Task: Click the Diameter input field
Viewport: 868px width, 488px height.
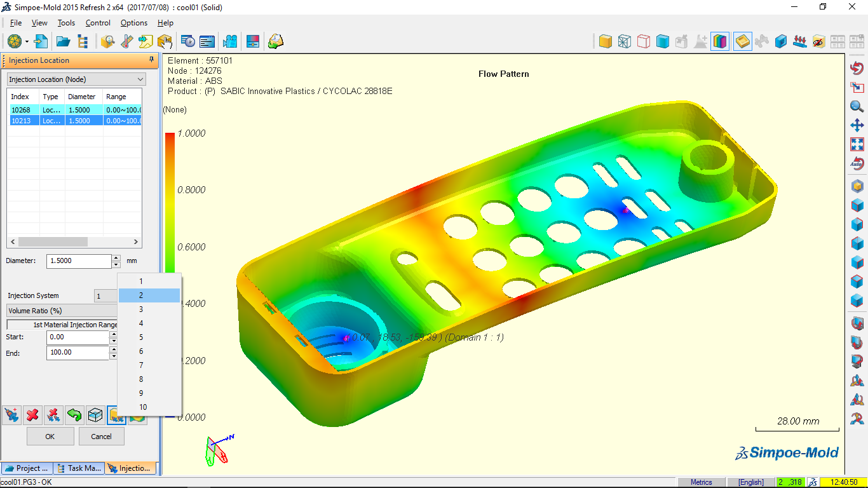Action: 79,261
